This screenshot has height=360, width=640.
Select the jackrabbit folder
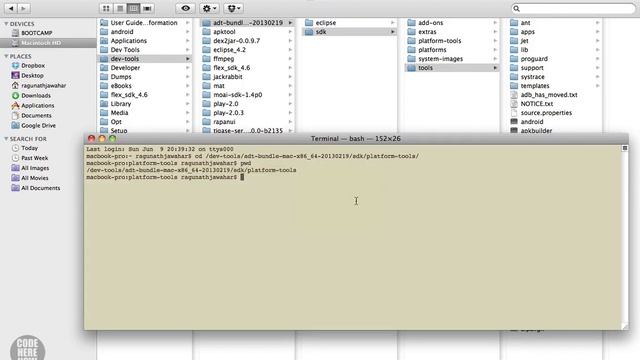[247, 77]
